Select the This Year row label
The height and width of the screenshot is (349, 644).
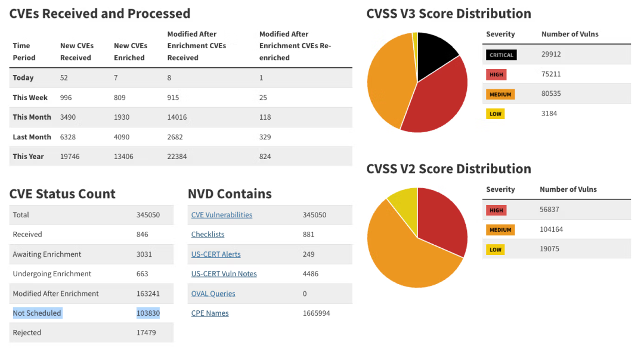tap(29, 157)
